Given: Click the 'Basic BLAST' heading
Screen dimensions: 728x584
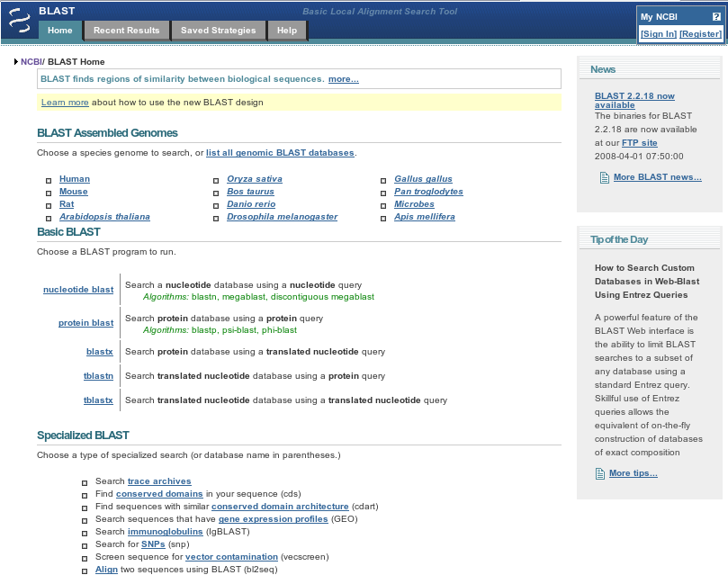Looking at the screenshot, I should coord(68,232).
